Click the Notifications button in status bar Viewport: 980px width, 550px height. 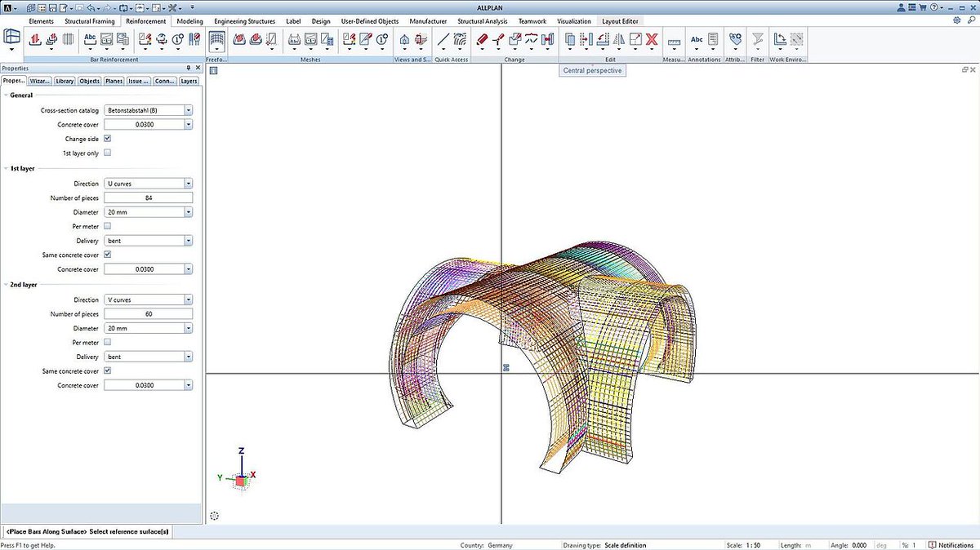coord(951,545)
